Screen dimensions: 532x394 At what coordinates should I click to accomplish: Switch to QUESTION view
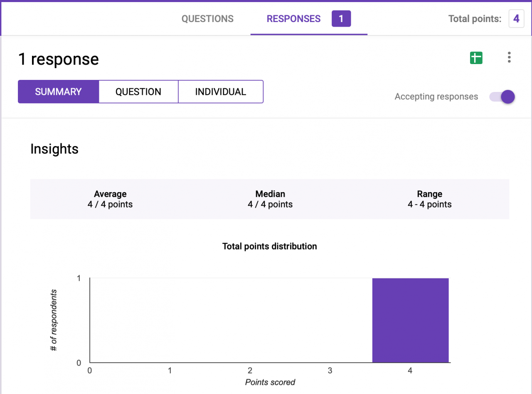tap(138, 92)
